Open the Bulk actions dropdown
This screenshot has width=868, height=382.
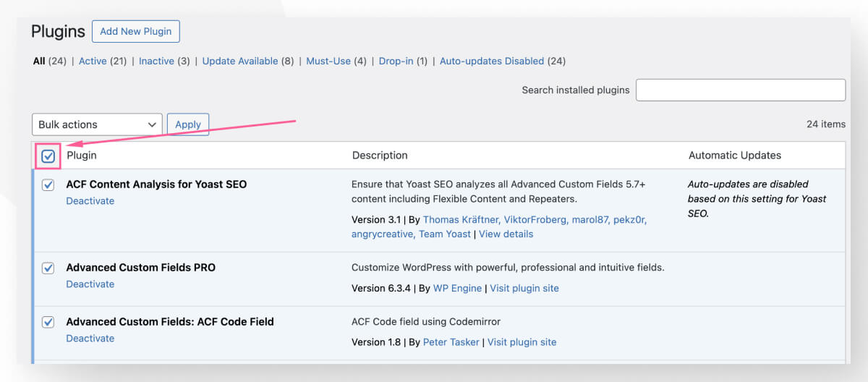[x=97, y=124]
